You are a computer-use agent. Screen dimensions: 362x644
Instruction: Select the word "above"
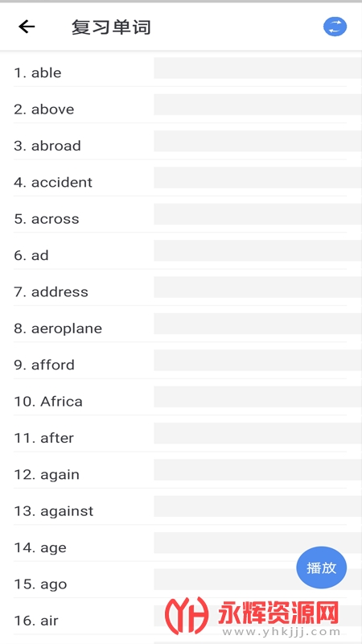(52, 109)
